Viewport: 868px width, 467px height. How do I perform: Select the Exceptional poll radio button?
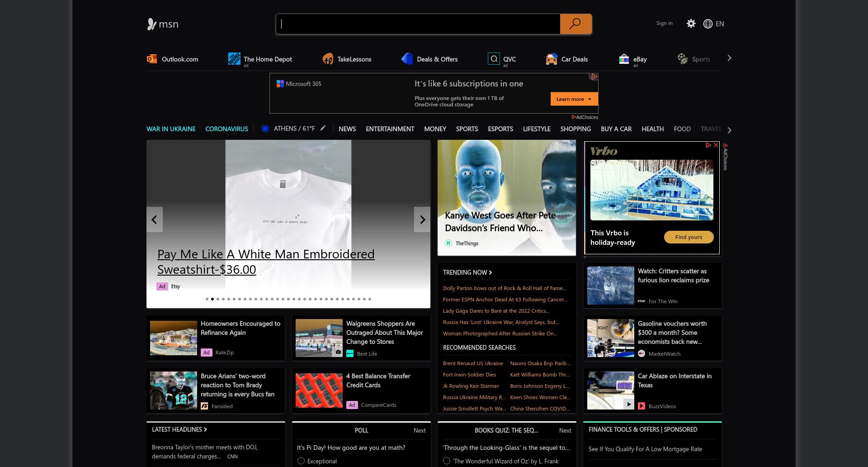click(x=301, y=461)
